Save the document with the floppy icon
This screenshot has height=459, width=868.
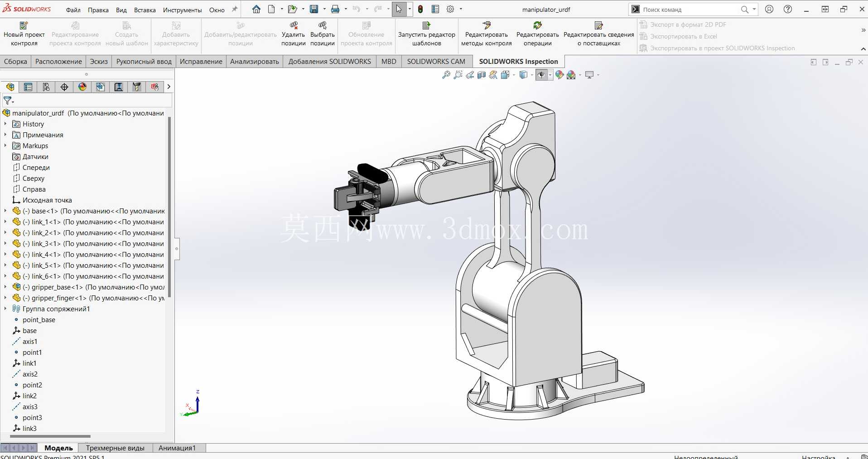(x=314, y=9)
